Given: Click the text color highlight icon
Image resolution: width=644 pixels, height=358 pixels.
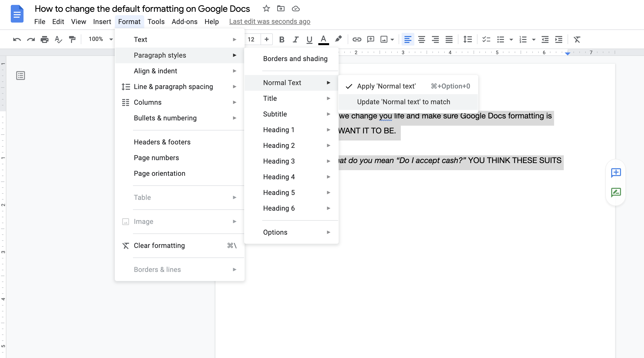Looking at the screenshot, I should [x=338, y=39].
